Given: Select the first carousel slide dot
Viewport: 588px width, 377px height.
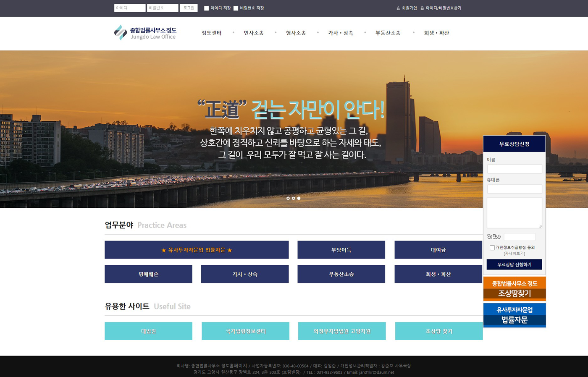Looking at the screenshot, I should point(288,198).
